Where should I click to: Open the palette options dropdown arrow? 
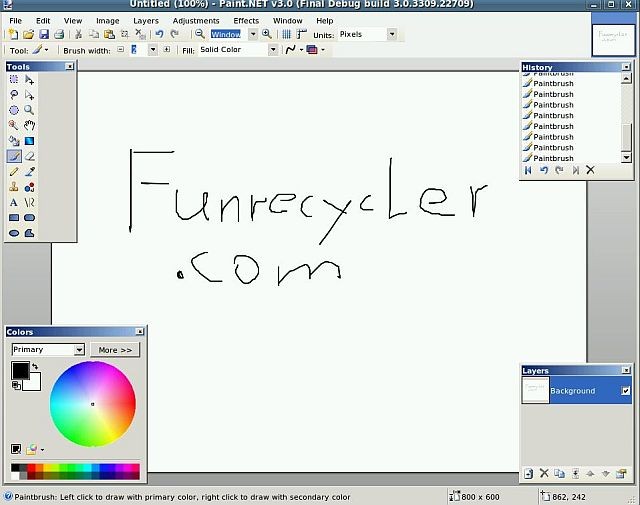click(42, 450)
